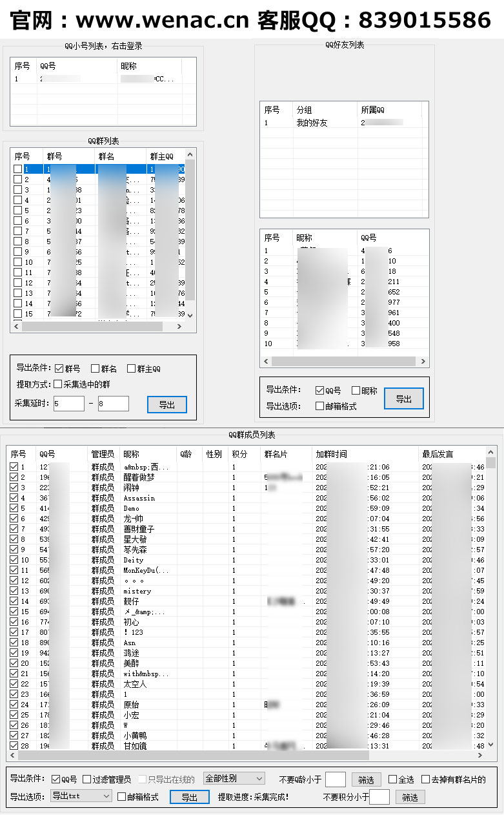Uncheck member row with nickname Assassin
This screenshot has width=504, height=815.
point(14,498)
